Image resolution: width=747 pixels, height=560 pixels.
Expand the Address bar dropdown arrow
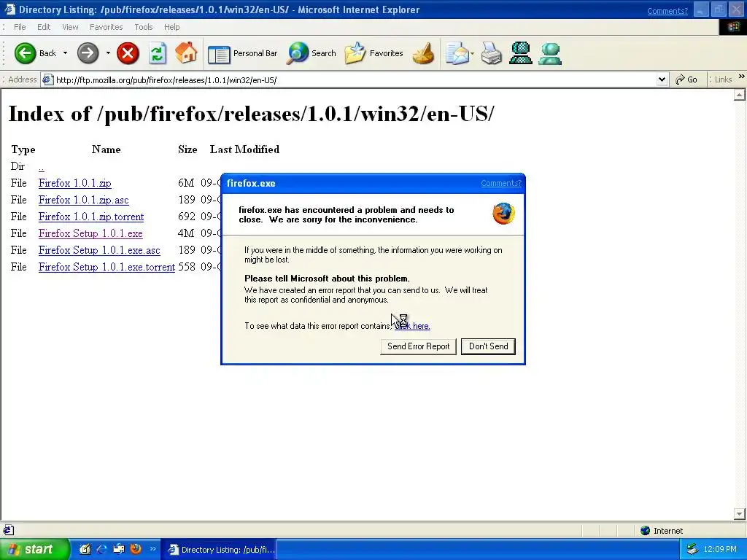pyautogui.click(x=662, y=80)
